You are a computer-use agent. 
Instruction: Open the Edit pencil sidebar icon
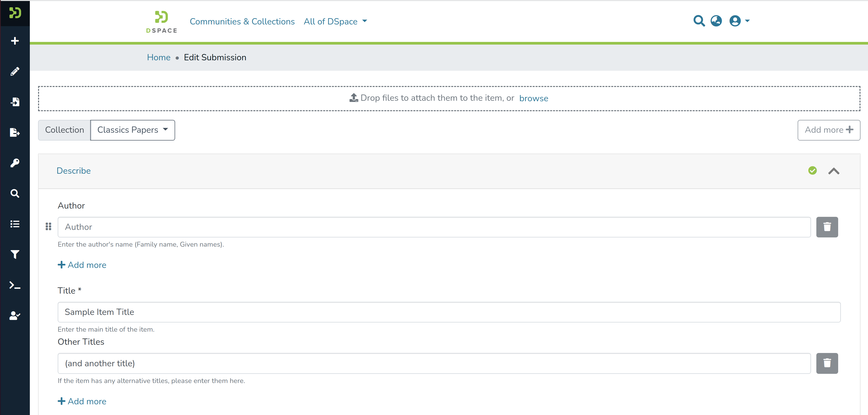(x=15, y=71)
